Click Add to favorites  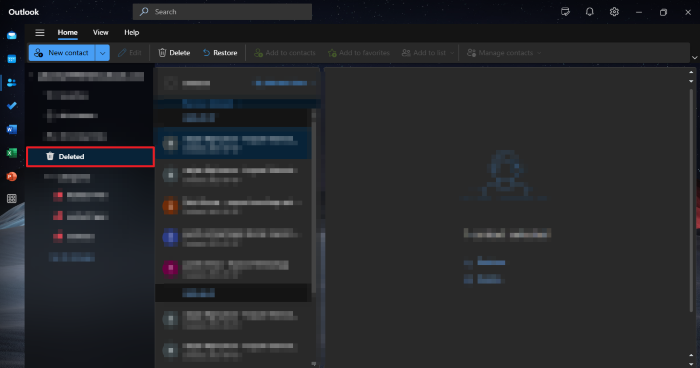click(358, 53)
